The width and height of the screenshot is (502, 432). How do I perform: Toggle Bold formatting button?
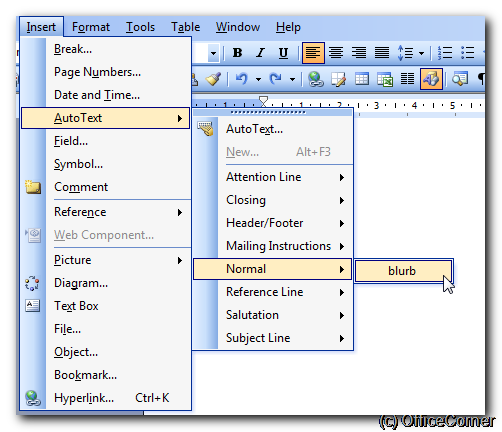coord(237,53)
